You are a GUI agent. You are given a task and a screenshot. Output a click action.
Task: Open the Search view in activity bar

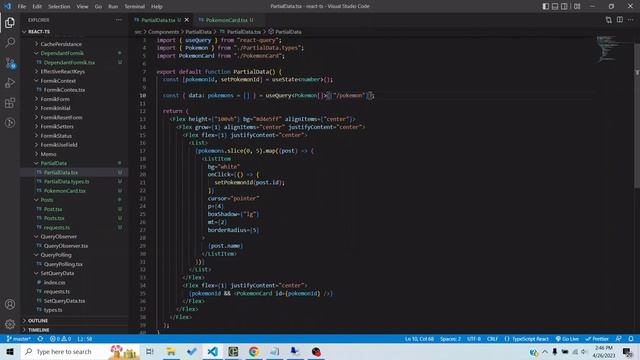(x=10, y=42)
